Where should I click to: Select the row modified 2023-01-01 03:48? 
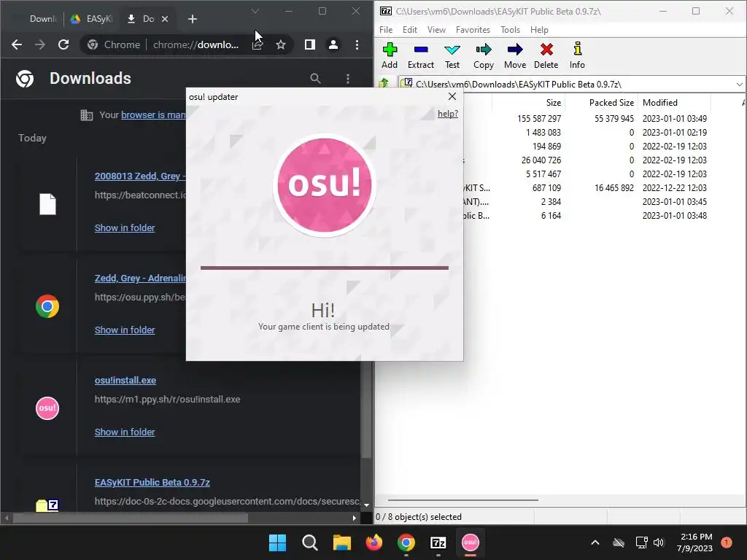pyautogui.click(x=560, y=216)
